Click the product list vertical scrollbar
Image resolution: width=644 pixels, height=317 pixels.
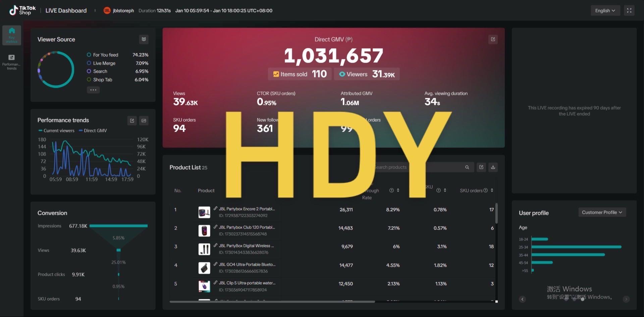point(496,213)
